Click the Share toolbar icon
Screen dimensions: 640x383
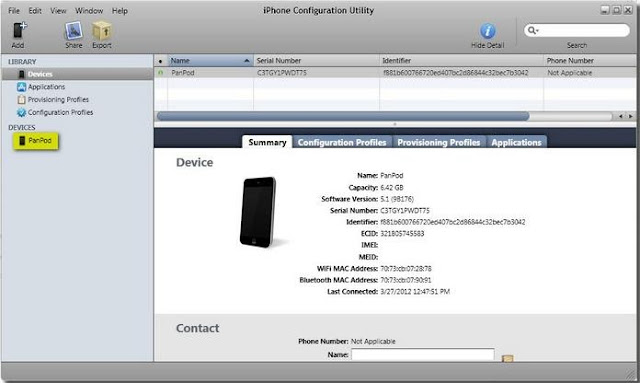73,31
